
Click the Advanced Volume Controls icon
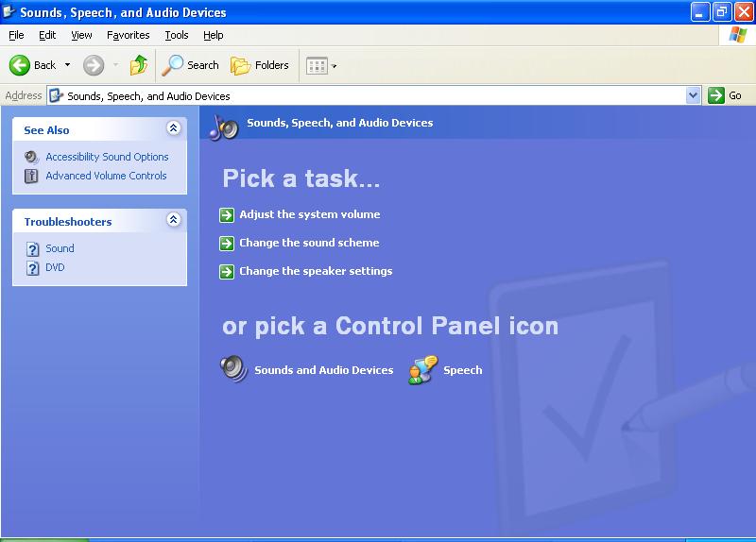(x=31, y=176)
